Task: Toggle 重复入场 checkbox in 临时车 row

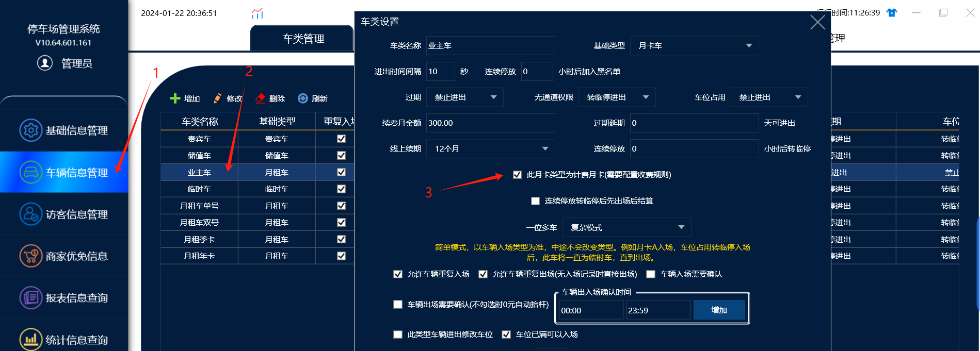Action: click(341, 189)
